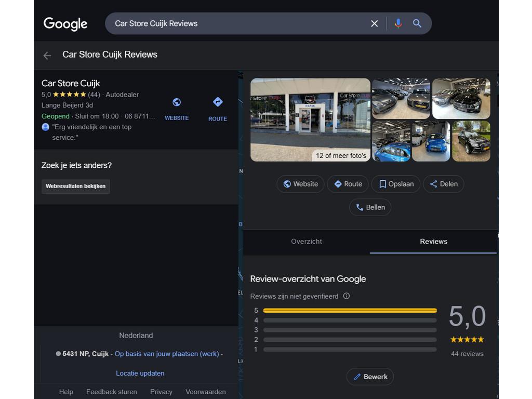Viewport: 532px width, 399px height.
Task: Open photo of black Mercedes in showroom
Action: click(461, 99)
